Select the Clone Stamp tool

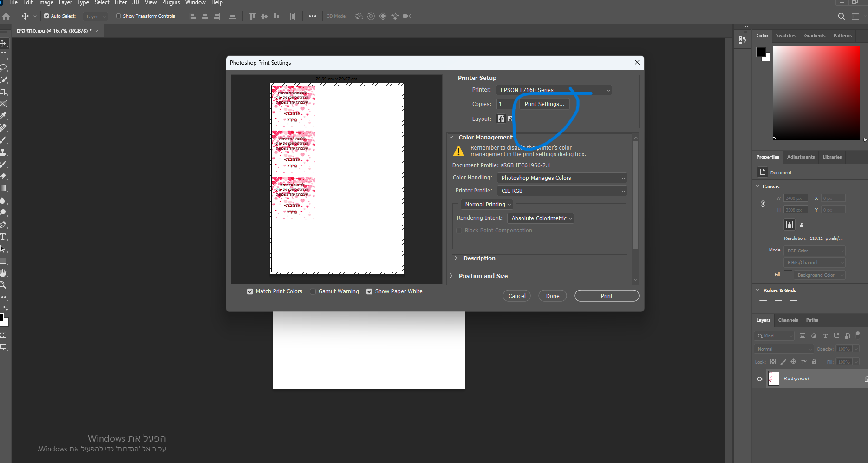coord(3,152)
